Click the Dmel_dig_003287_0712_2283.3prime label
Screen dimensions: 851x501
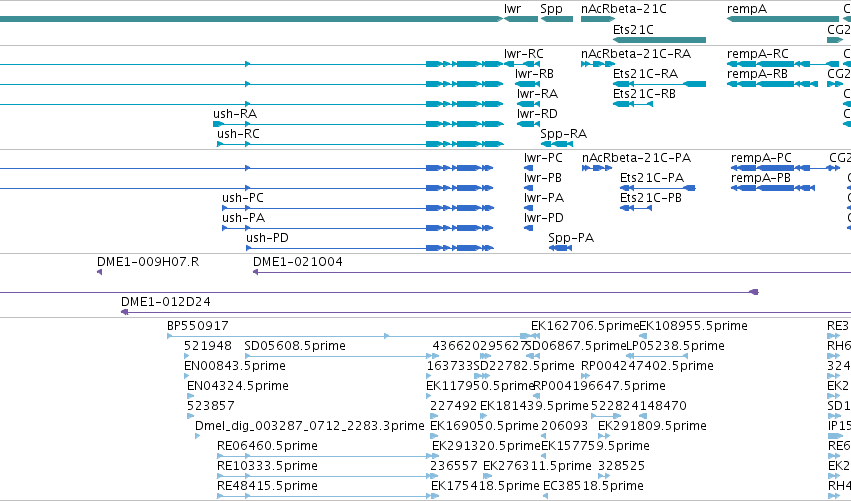pyautogui.click(x=309, y=426)
